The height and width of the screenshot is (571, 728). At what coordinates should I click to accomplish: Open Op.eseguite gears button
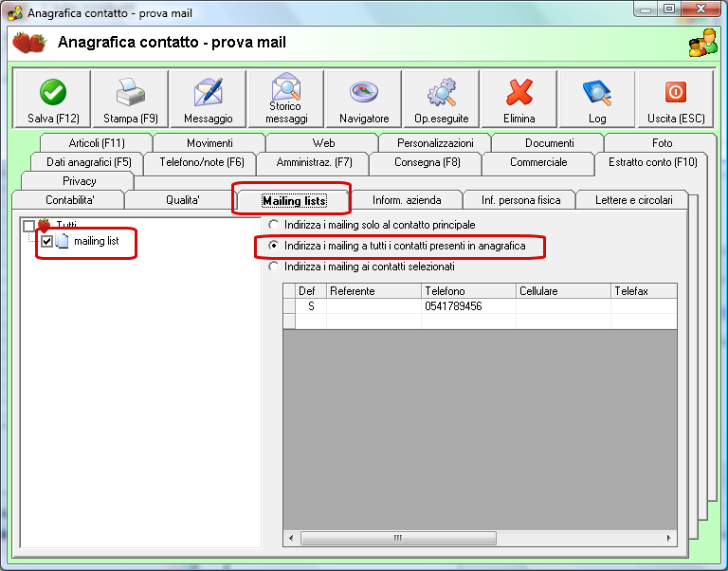pos(442,99)
